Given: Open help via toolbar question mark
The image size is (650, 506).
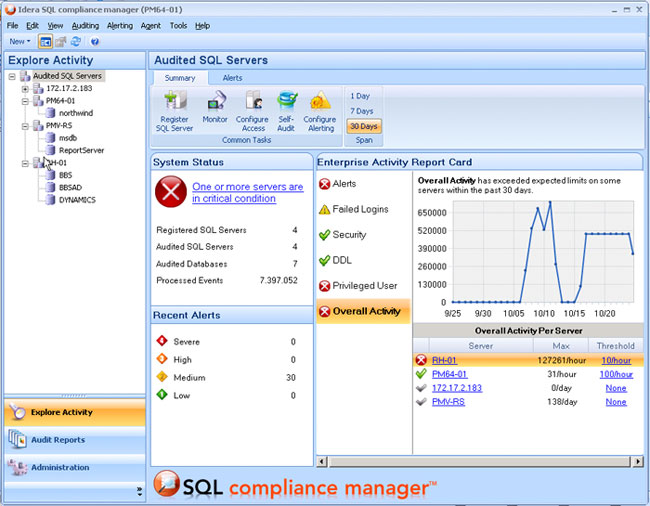Looking at the screenshot, I should pos(95,41).
